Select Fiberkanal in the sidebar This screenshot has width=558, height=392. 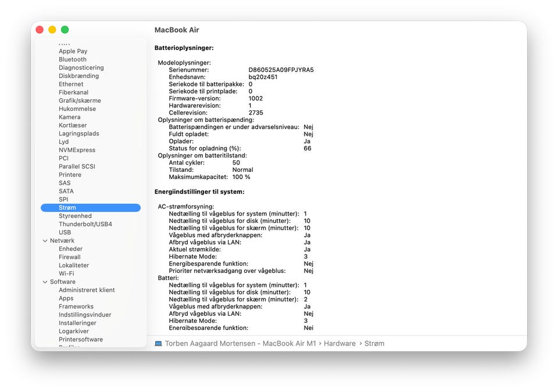(x=73, y=92)
